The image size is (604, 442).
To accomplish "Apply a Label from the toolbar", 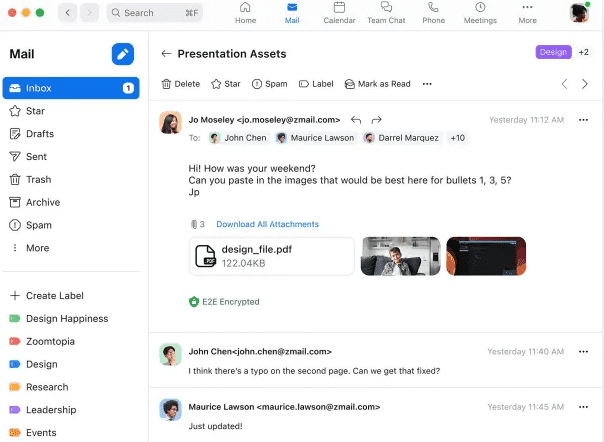I will [x=316, y=84].
